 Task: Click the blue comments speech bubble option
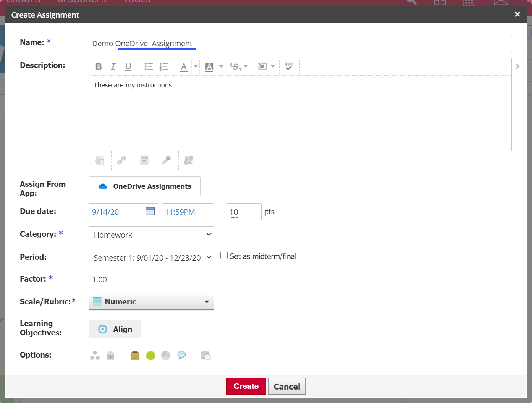181,356
